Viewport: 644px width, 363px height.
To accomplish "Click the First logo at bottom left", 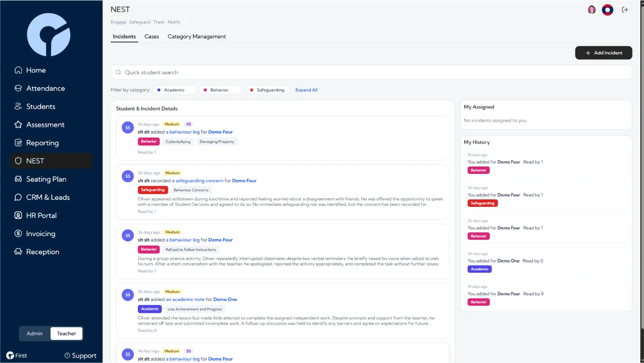I will (16, 355).
